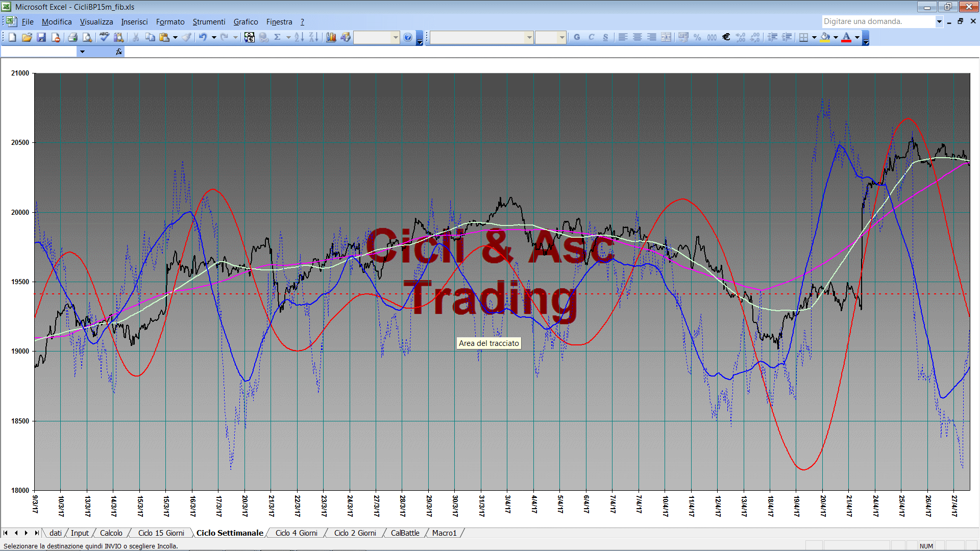Viewport: 980px width, 551px height.
Task: Insert a hyperlink
Action: pyautogui.click(x=264, y=37)
